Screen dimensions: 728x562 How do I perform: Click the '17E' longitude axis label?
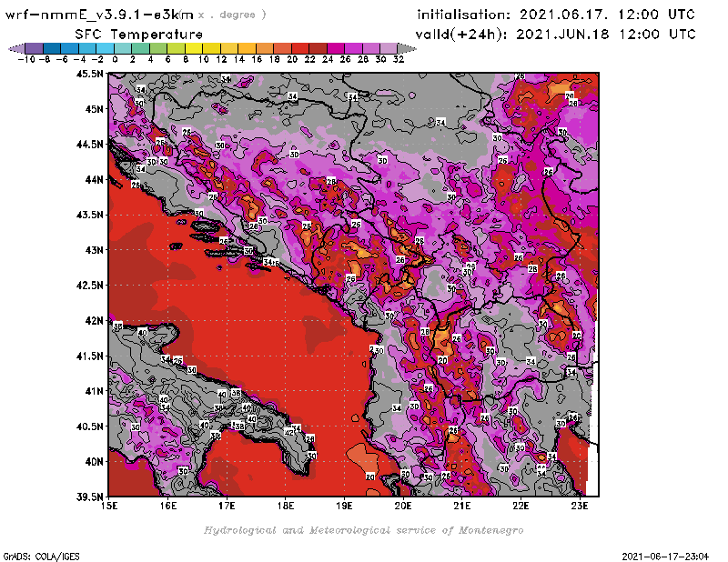227,506
